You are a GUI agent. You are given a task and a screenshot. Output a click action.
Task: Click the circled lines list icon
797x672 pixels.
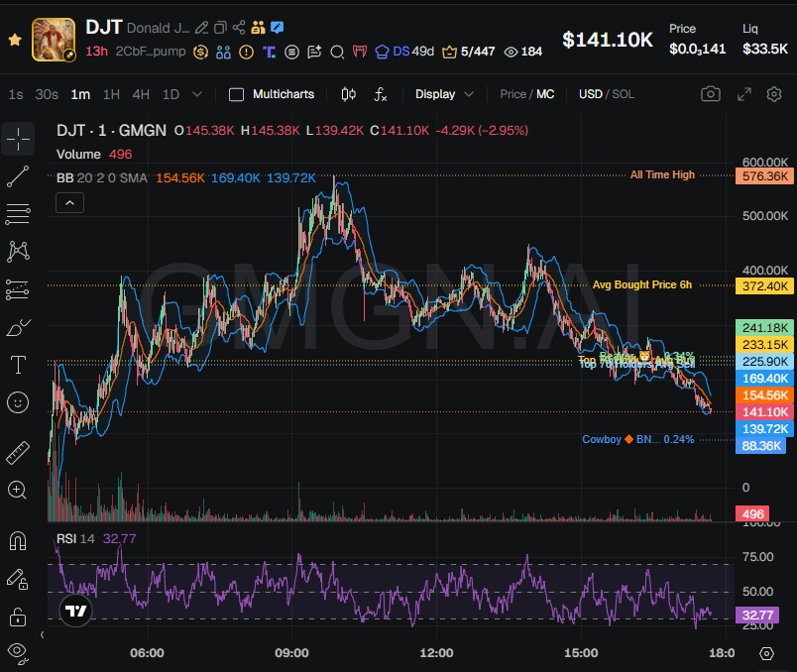click(x=291, y=52)
